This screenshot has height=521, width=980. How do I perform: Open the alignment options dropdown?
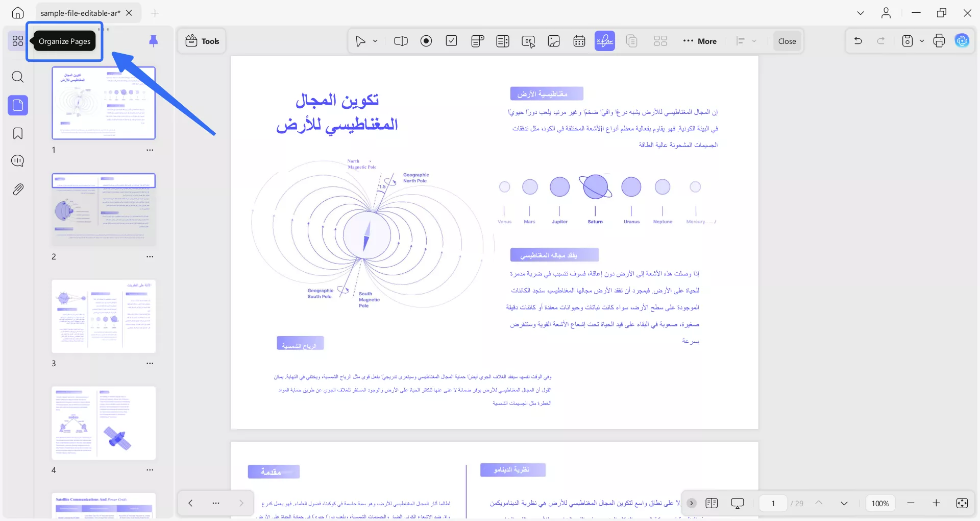pos(755,41)
